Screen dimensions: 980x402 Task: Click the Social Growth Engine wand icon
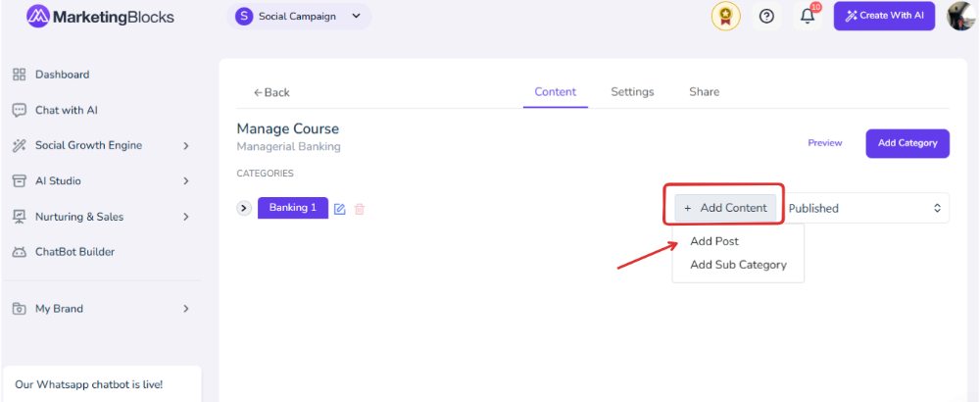point(20,146)
